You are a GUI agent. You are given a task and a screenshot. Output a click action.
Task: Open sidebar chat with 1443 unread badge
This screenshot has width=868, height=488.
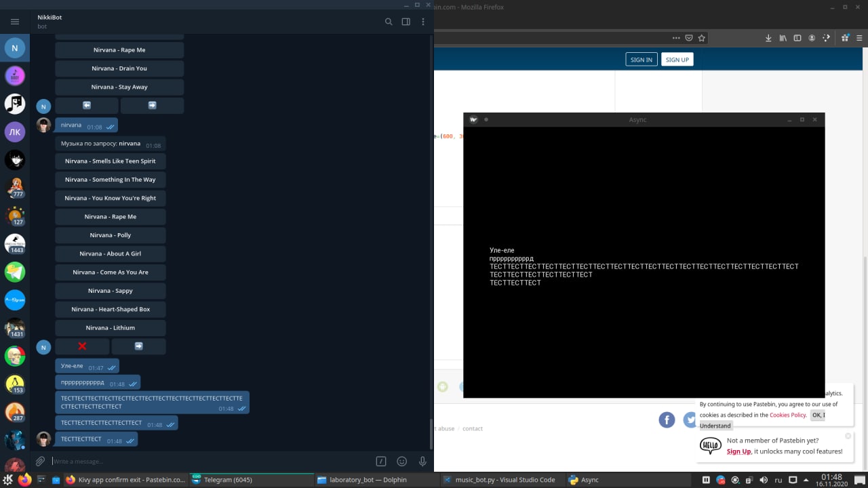coord(15,244)
